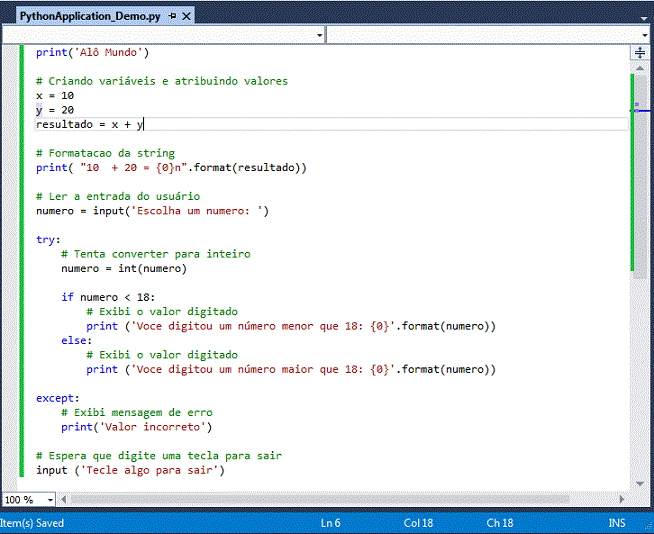Click the vertical scrollbar down arrow
The width and height of the screenshot is (654, 534).
pyautogui.click(x=639, y=484)
